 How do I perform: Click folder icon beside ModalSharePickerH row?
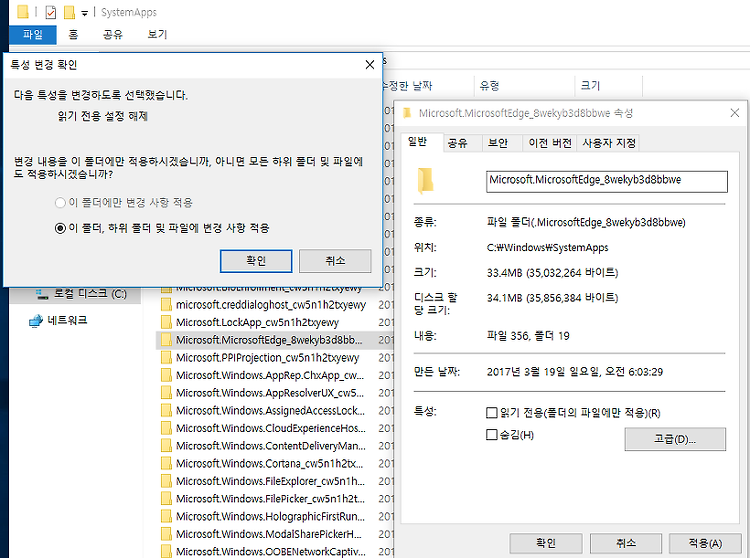[166, 534]
